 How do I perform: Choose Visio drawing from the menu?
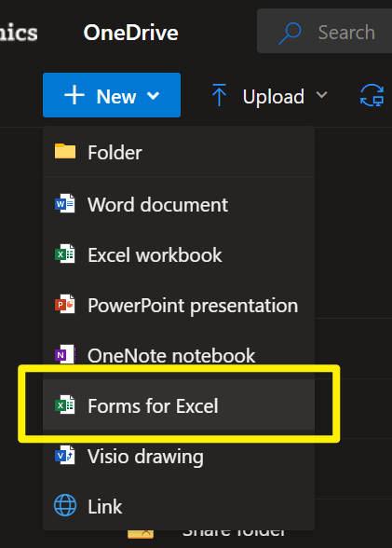(x=179, y=456)
